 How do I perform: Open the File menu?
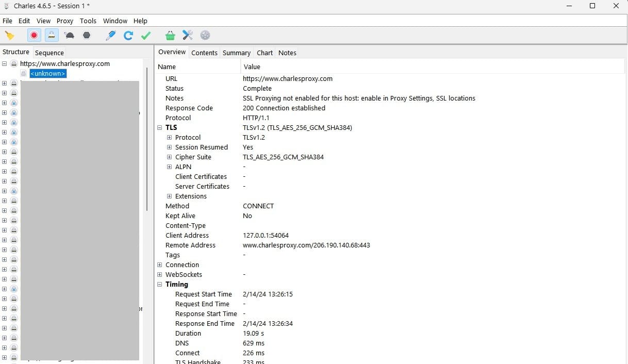[7, 21]
